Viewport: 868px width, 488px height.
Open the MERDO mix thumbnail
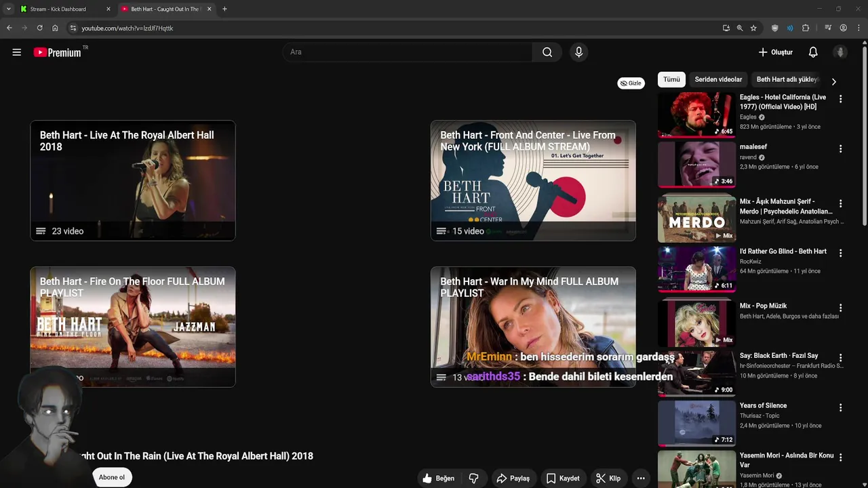(x=696, y=219)
